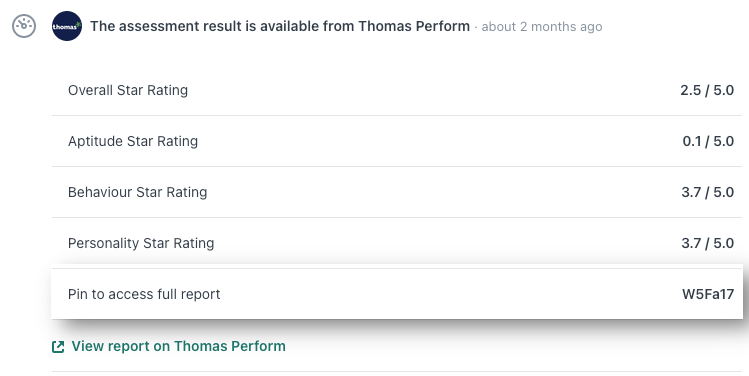Select the Overall Star Rating row label
The width and height of the screenshot is (749, 376).
click(128, 90)
